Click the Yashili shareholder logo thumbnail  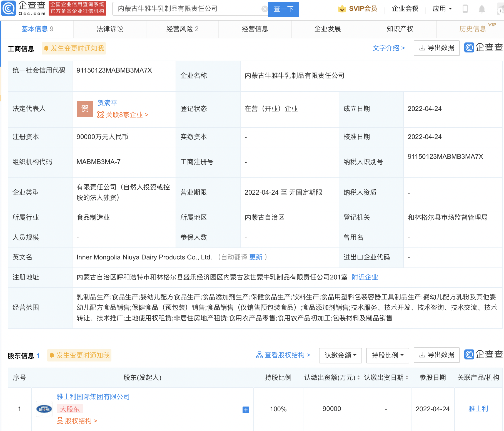coord(44,409)
